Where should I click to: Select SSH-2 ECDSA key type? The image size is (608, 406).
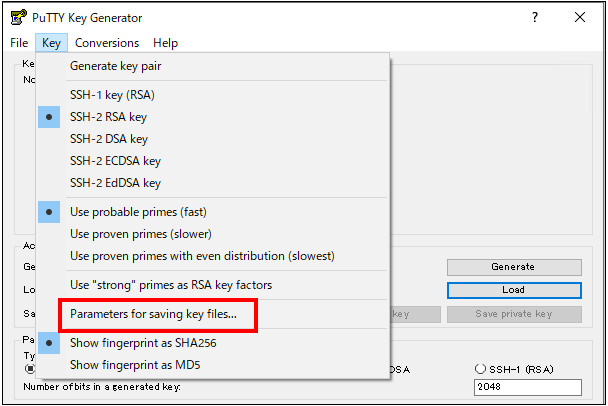click(115, 161)
